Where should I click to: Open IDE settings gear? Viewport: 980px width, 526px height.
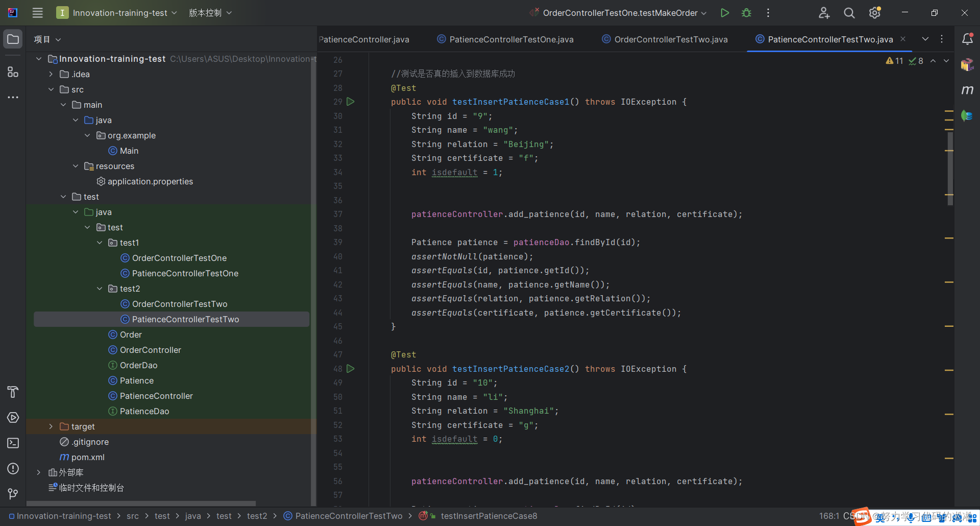875,13
